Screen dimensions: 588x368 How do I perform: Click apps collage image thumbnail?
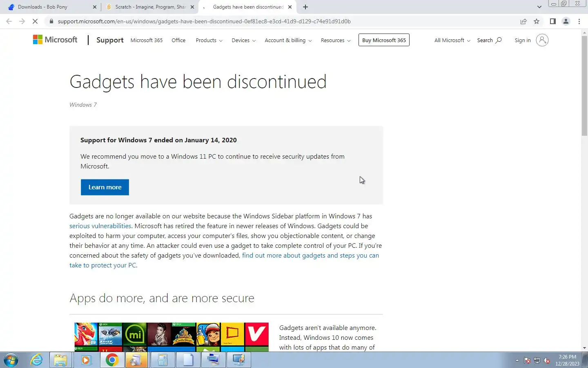click(171, 337)
